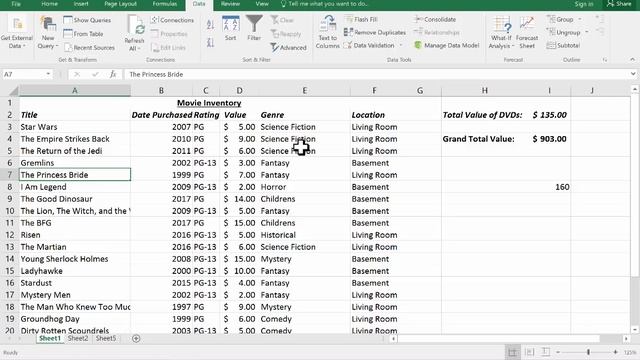The width and height of the screenshot is (640, 360).
Task: Click Group in Outline
Action: click(560, 19)
